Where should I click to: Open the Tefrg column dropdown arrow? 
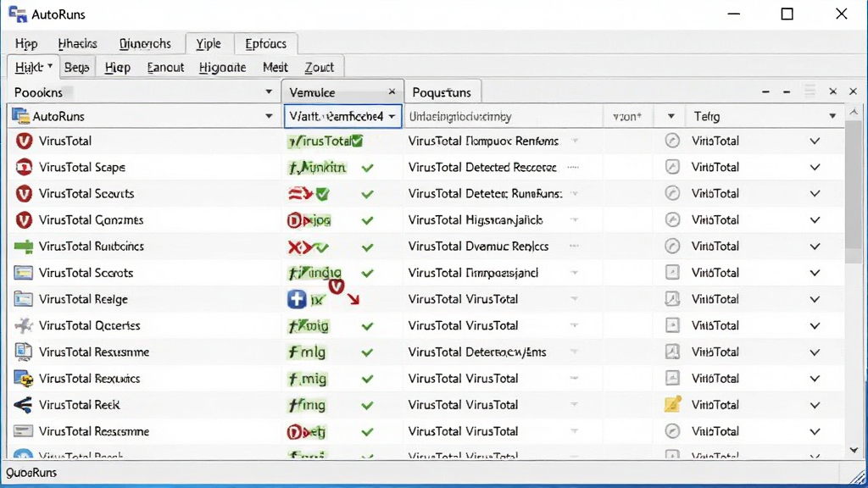point(832,116)
